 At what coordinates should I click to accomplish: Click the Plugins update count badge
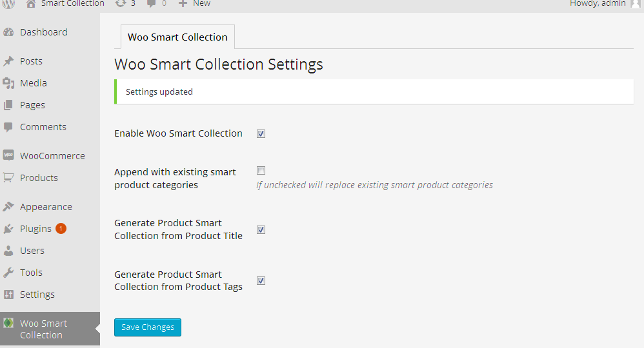click(x=61, y=229)
